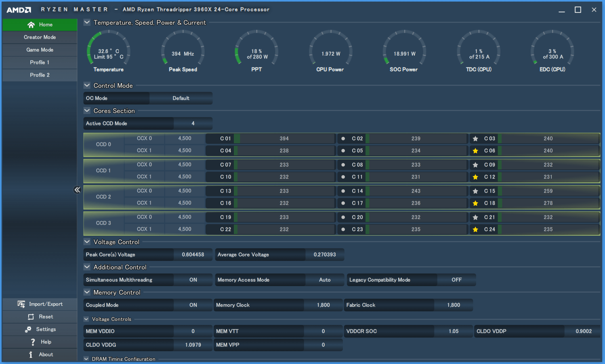Toggle the Coupled Mode ON value

pyautogui.click(x=193, y=305)
